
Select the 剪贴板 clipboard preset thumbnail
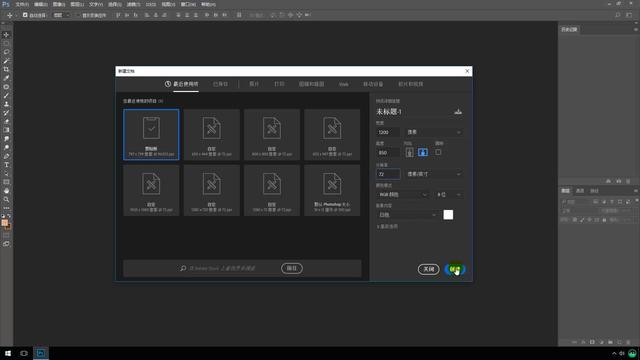(x=151, y=134)
